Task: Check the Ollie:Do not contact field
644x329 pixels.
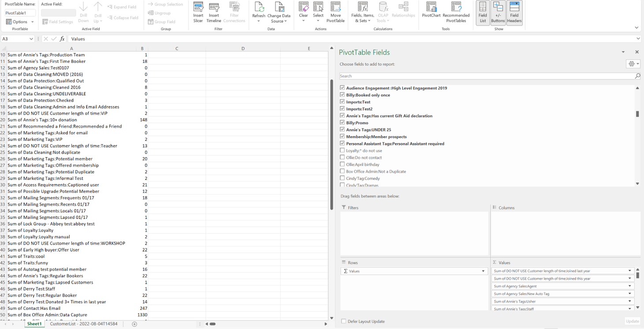Action: click(x=342, y=157)
